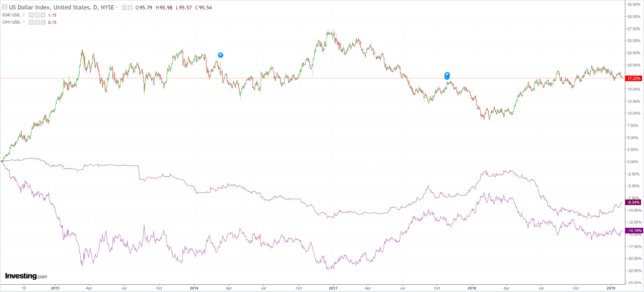This screenshot has width=644, height=292.
Task: Open the EUR/USD dropdown arrow
Action: pyautogui.click(x=24, y=15)
